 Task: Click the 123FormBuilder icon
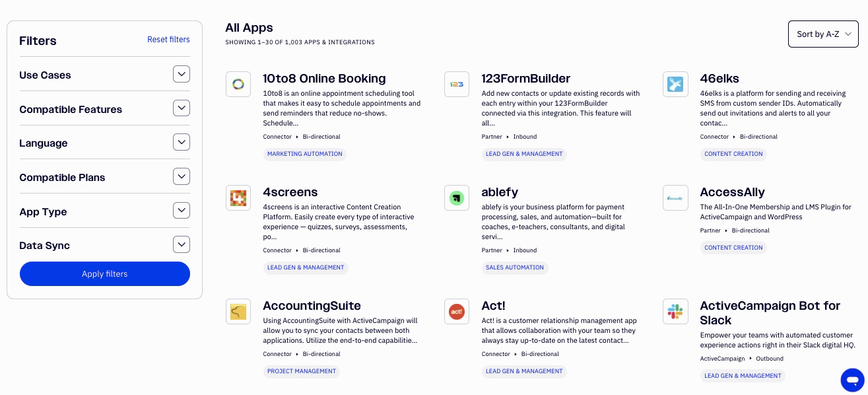(457, 84)
